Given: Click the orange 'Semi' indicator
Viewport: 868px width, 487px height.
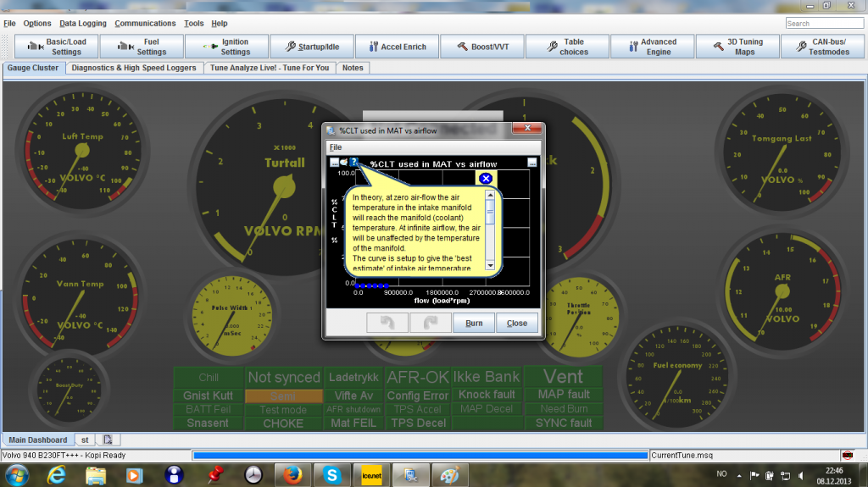Looking at the screenshot, I should (283, 396).
